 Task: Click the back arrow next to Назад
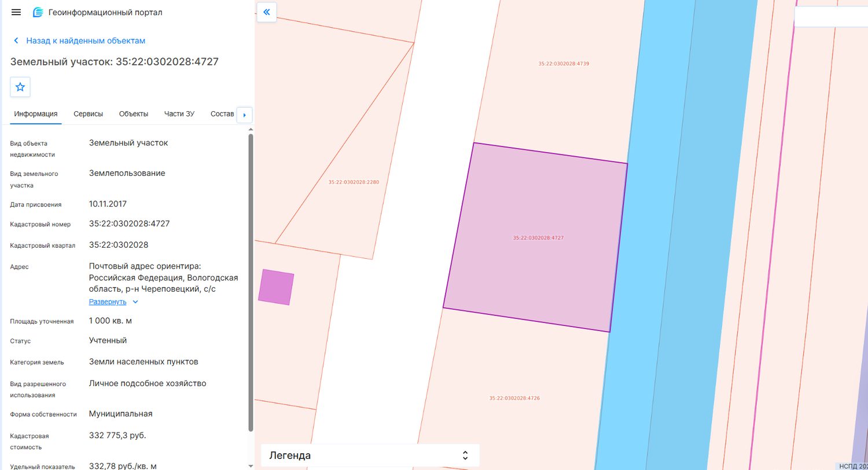click(x=16, y=41)
